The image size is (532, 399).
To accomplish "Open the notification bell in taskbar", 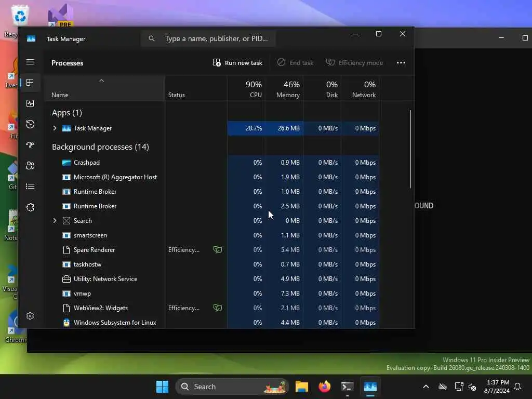I will pos(518,387).
